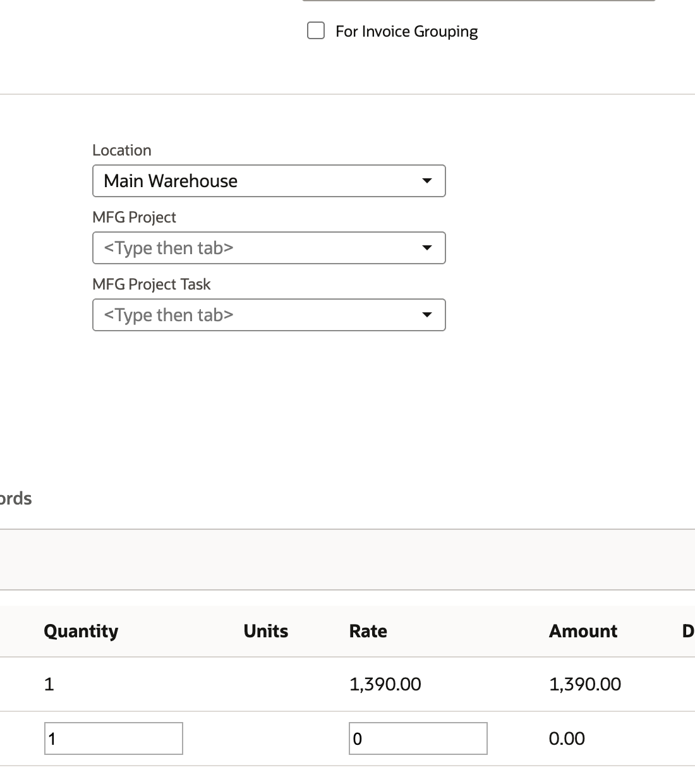Click the Quantity input field containing 1
The height and width of the screenshot is (784, 695).
tap(114, 738)
